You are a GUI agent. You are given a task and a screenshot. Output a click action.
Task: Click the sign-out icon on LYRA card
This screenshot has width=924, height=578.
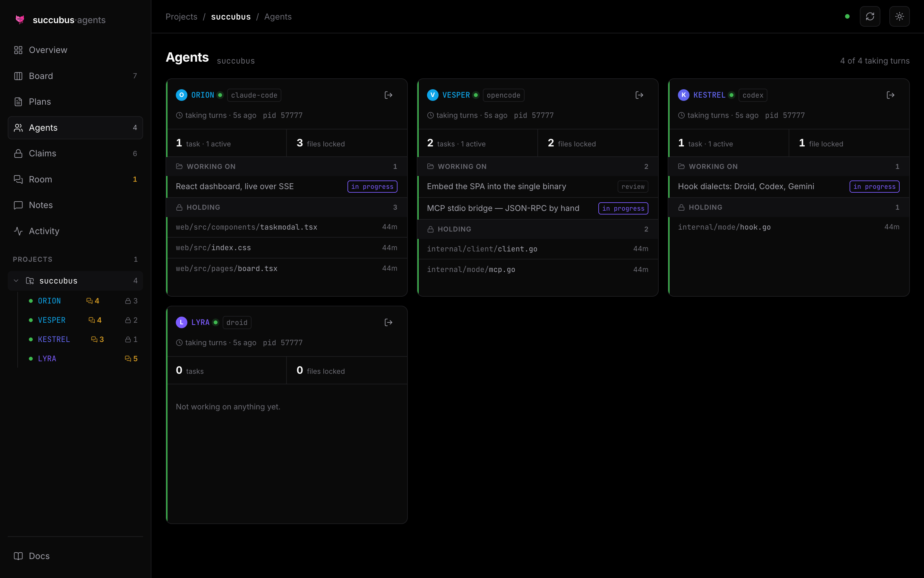click(388, 323)
